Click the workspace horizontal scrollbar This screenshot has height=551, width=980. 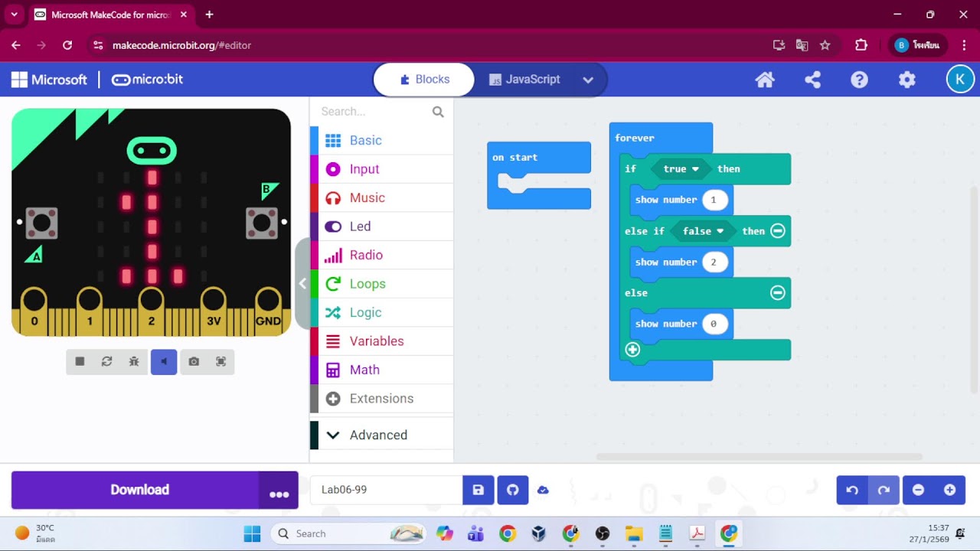point(759,457)
